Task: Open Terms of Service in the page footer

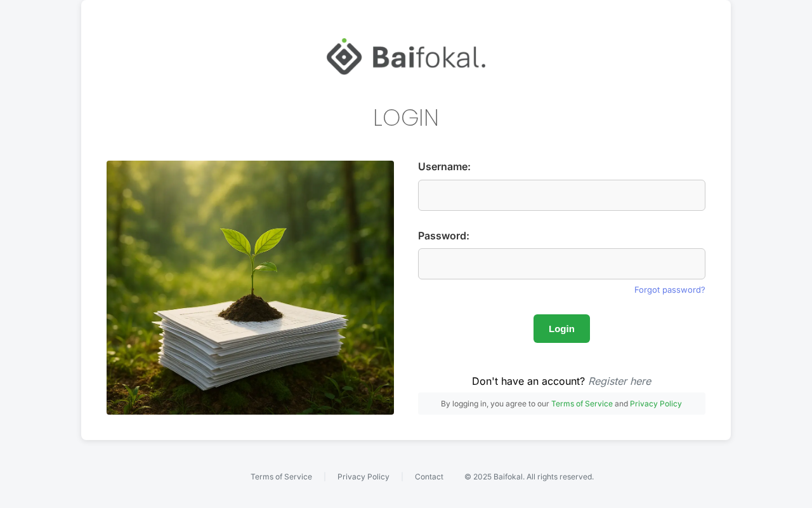Action: coord(281,476)
